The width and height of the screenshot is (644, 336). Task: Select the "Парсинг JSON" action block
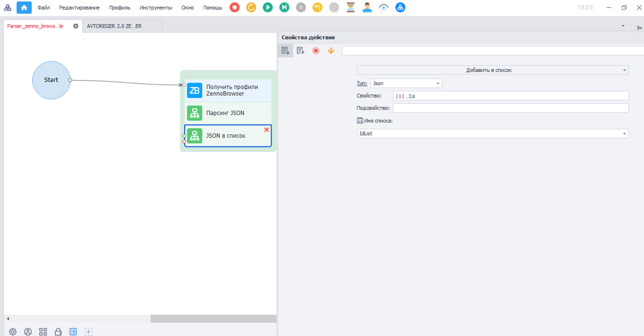[x=225, y=113]
